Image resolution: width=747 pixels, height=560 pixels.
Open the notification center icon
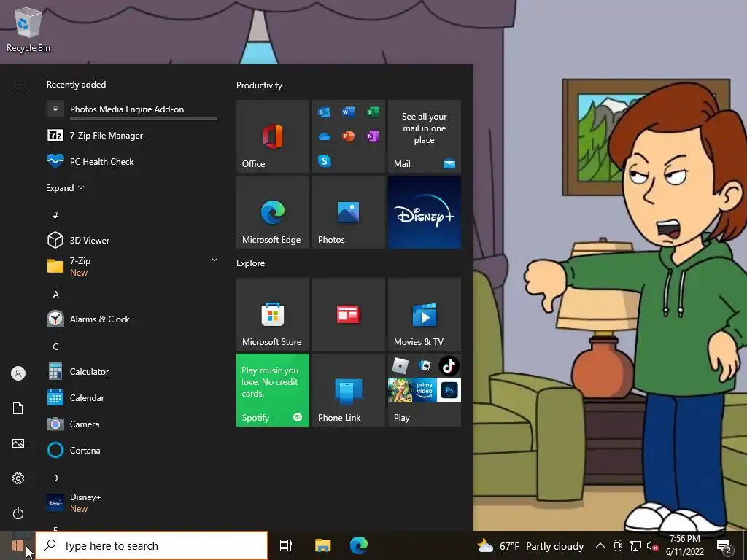[724, 546]
